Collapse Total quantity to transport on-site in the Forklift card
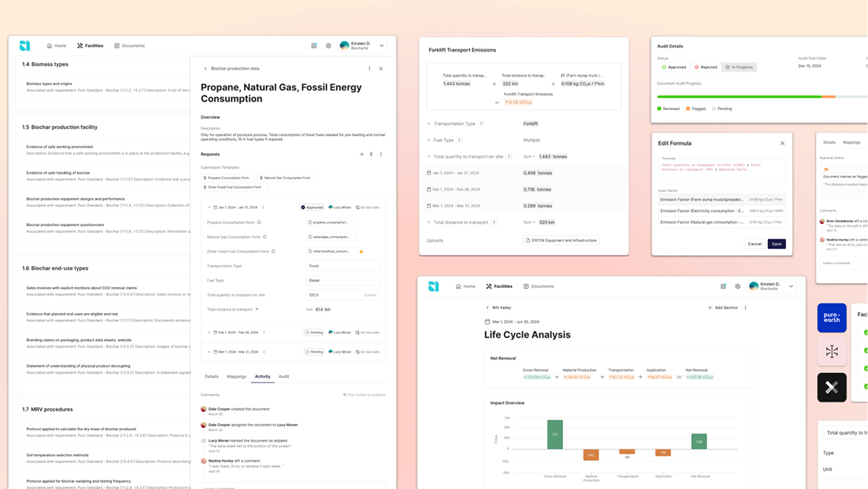This screenshot has height=489, width=868. click(429, 156)
